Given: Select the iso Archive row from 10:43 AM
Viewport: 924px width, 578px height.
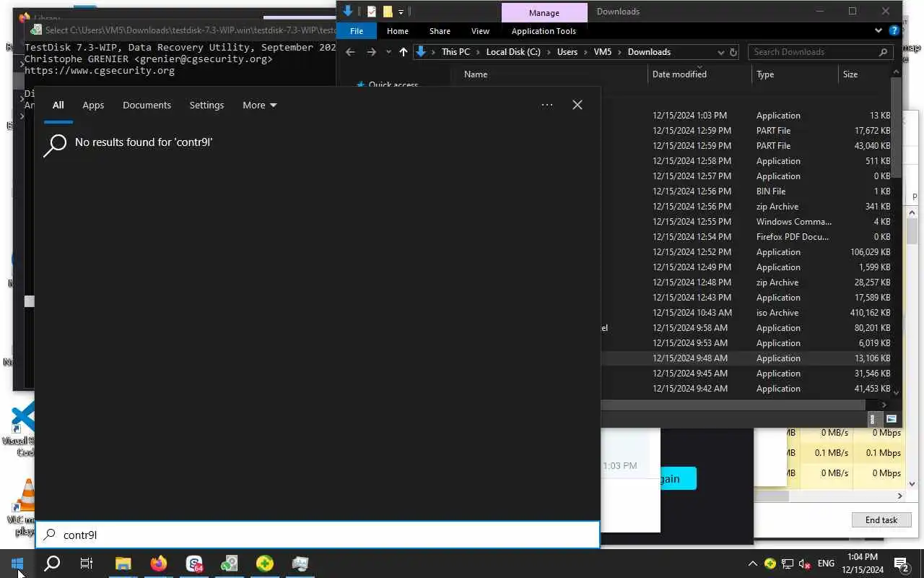Looking at the screenshot, I should point(747,313).
